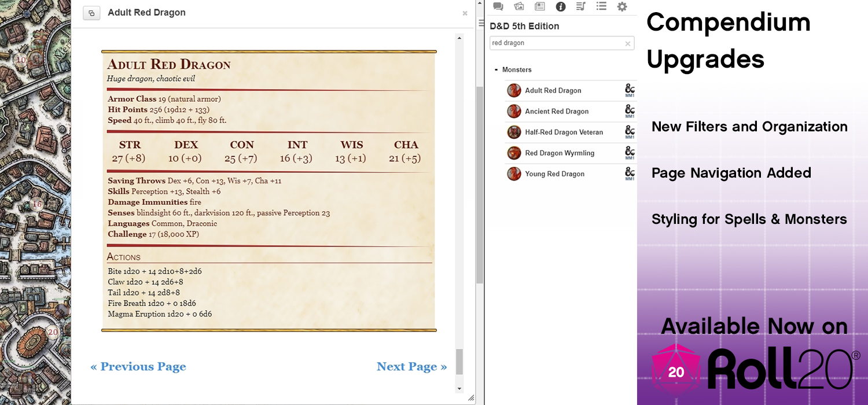Open the Journal tab icon
Image resolution: width=868 pixels, height=405 pixels.
pyautogui.click(x=539, y=6)
